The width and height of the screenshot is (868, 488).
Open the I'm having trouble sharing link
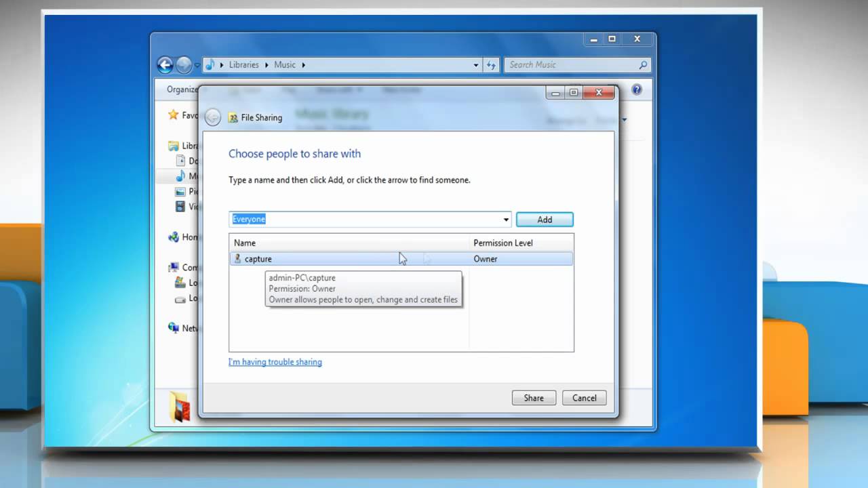tap(275, 362)
